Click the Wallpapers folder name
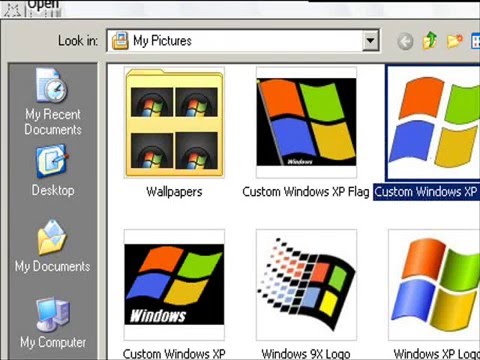 tap(174, 192)
